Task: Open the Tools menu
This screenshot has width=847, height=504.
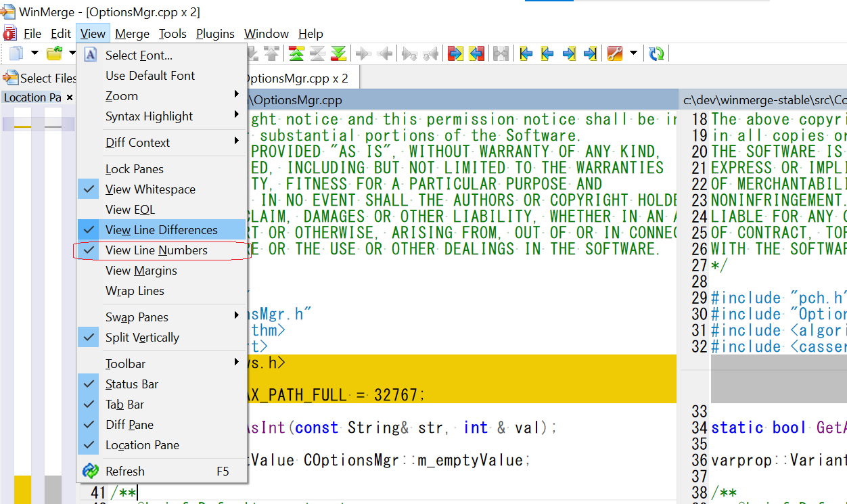Action: click(x=173, y=33)
